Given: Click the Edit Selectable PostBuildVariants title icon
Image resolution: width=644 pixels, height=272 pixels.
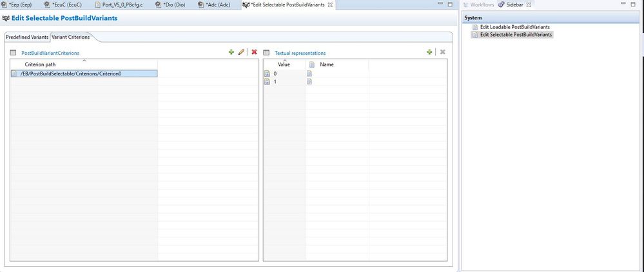Looking at the screenshot, I should coord(6,19).
